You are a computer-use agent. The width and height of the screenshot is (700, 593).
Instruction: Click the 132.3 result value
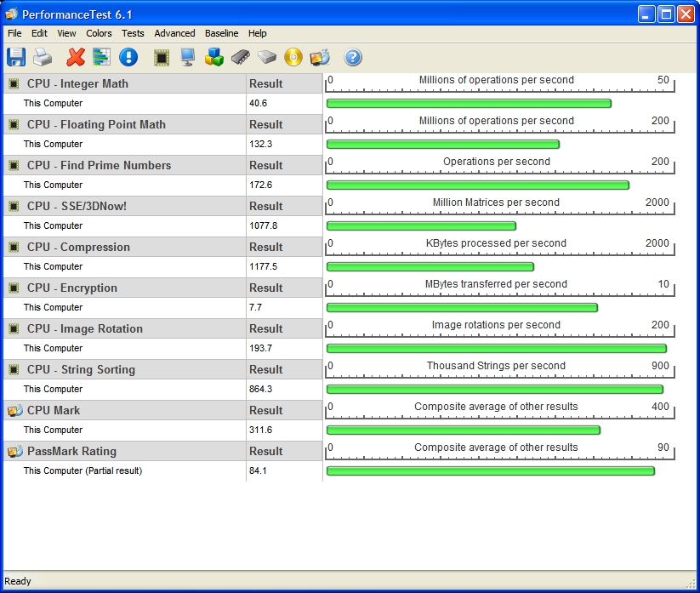(x=261, y=145)
